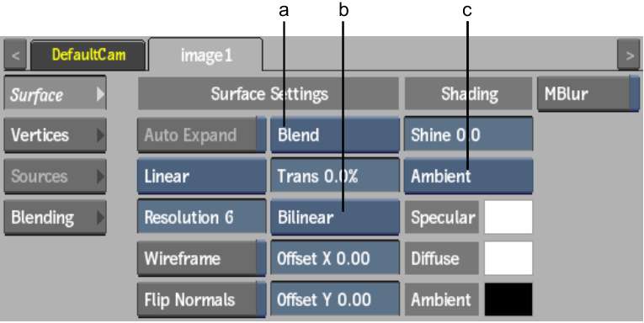The height and width of the screenshot is (323, 644).
Task: Click the Ambient black color swatch
Action: [508, 299]
